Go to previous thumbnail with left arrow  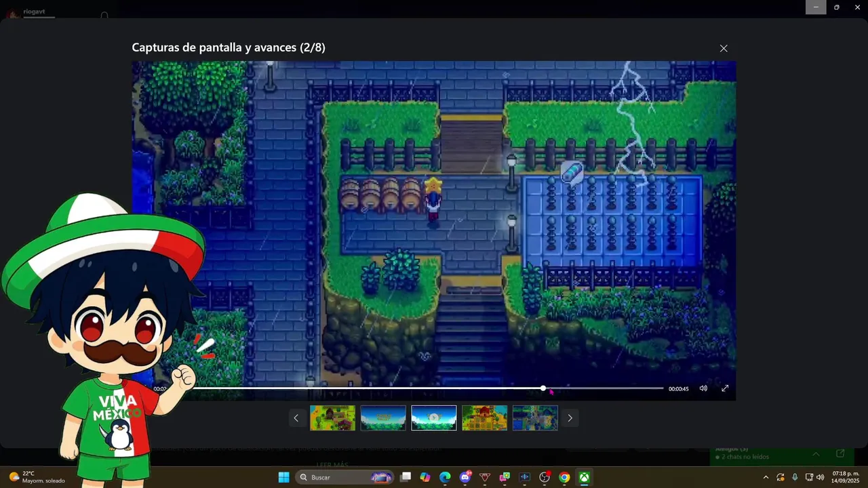pos(296,418)
